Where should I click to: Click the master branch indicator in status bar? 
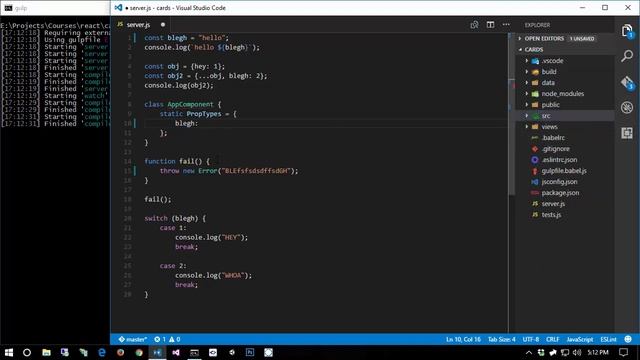[133, 339]
